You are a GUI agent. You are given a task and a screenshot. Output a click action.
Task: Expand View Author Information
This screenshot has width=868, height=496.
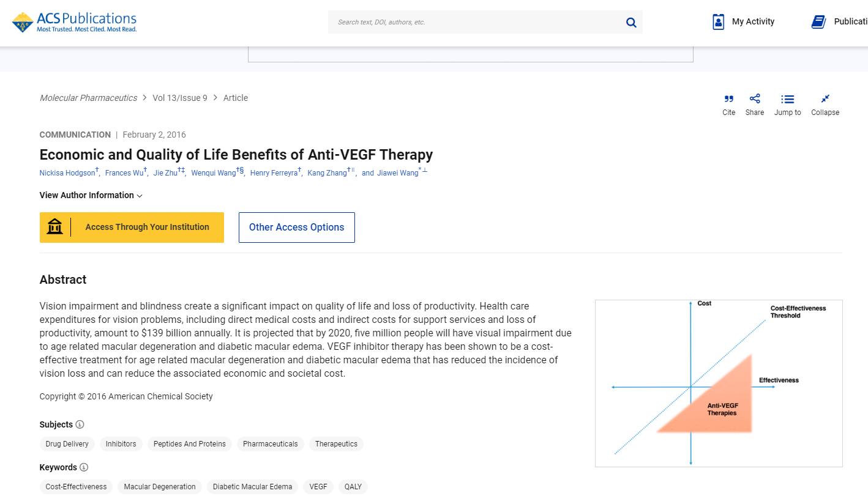(91, 195)
